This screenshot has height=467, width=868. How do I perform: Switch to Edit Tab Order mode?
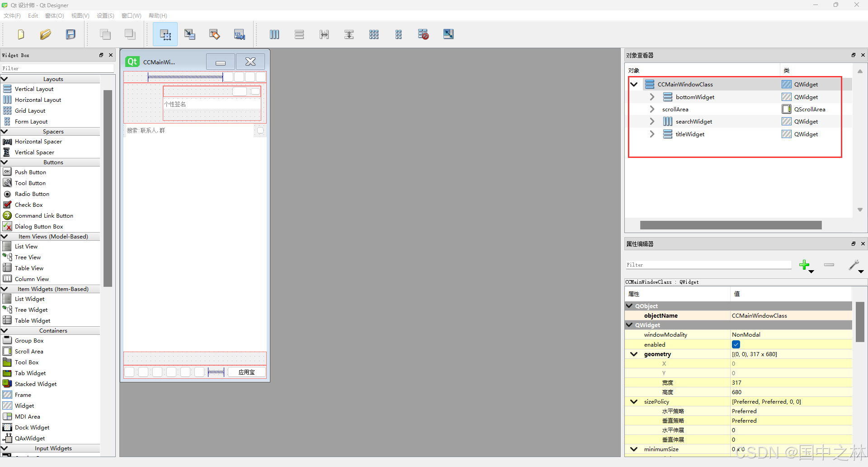pos(239,34)
